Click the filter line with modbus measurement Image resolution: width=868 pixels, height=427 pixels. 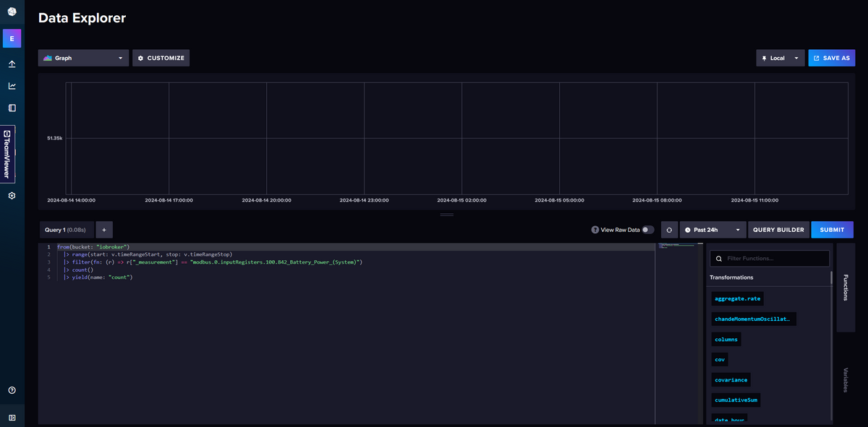coord(213,262)
